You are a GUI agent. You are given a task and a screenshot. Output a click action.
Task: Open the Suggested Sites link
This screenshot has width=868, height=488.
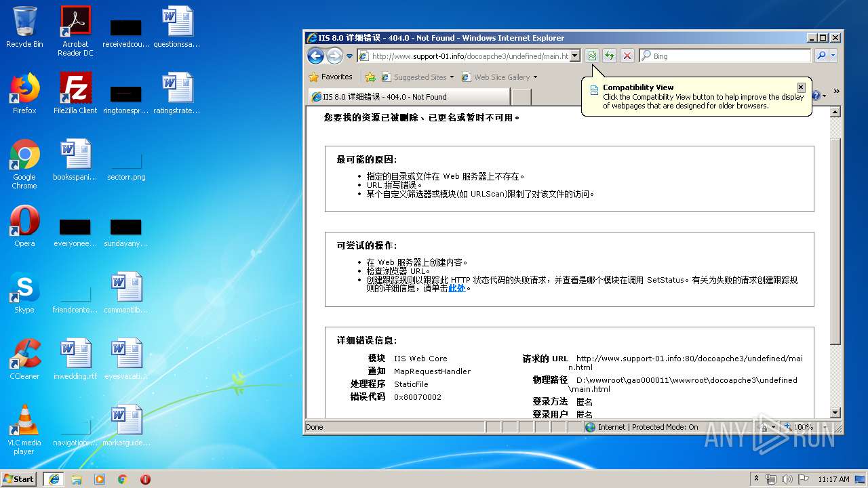[x=417, y=77]
